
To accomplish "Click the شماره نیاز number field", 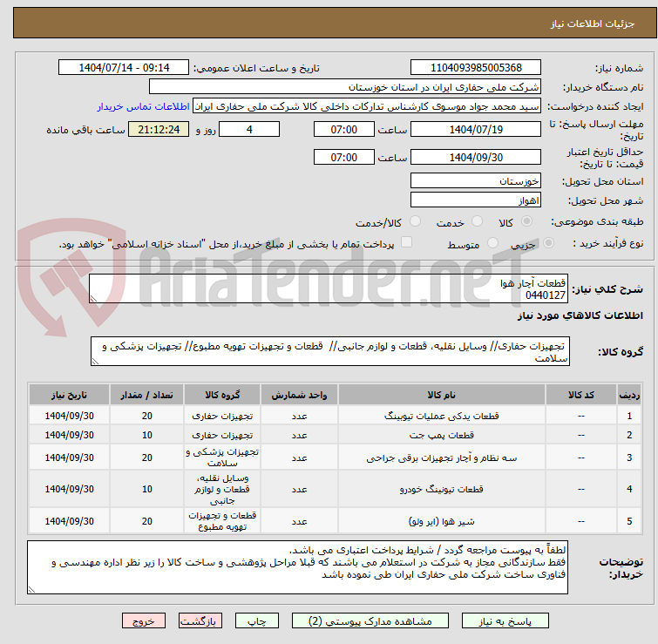I will (476, 68).
